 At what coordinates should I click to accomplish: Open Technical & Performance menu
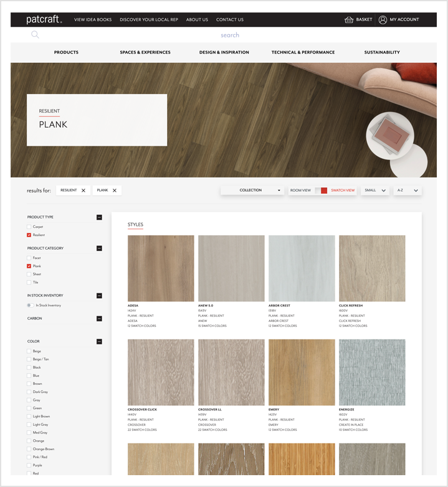[303, 52]
